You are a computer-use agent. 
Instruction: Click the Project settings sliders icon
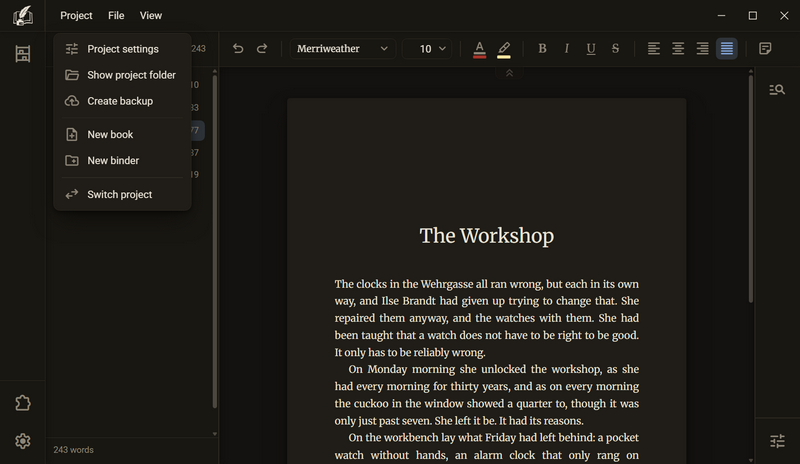click(x=72, y=49)
